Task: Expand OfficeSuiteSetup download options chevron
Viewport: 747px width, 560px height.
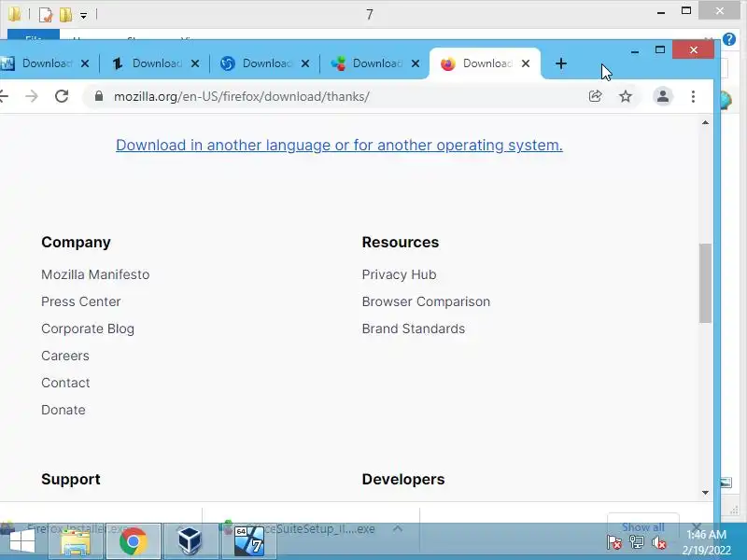Action: (x=398, y=528)
